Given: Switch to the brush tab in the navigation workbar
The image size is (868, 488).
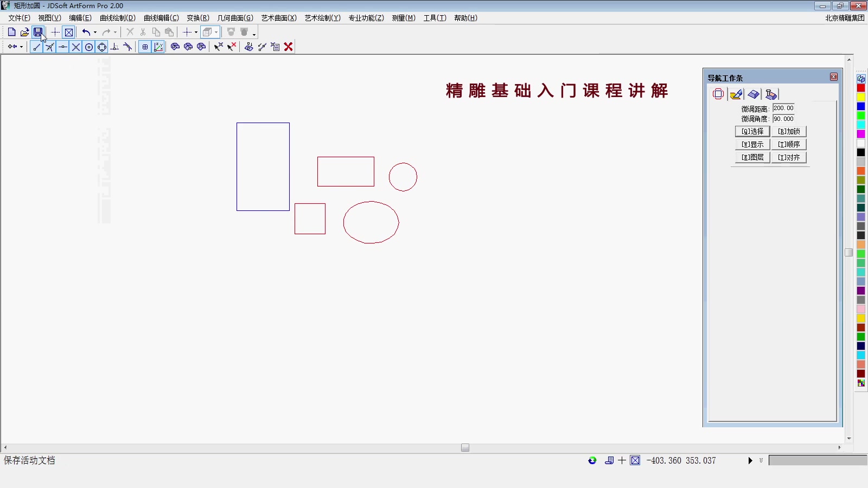Looking at the screenshot, I should coord(736,94).
